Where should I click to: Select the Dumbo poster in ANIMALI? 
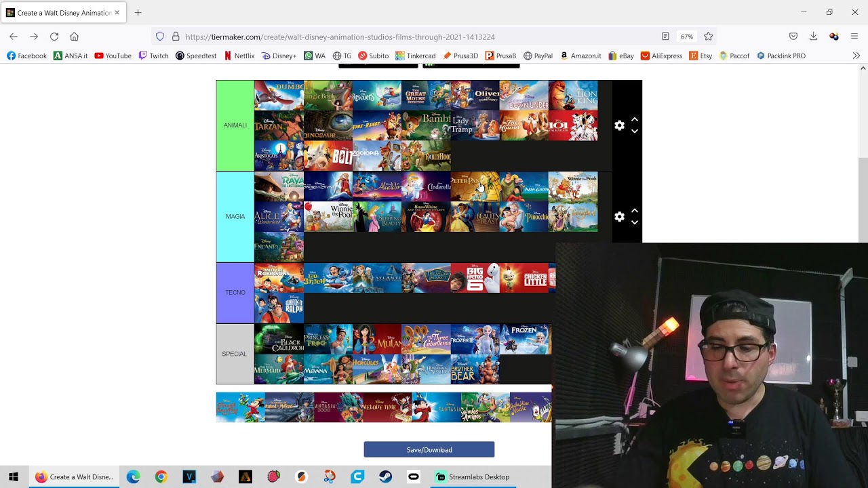point(279,95)
